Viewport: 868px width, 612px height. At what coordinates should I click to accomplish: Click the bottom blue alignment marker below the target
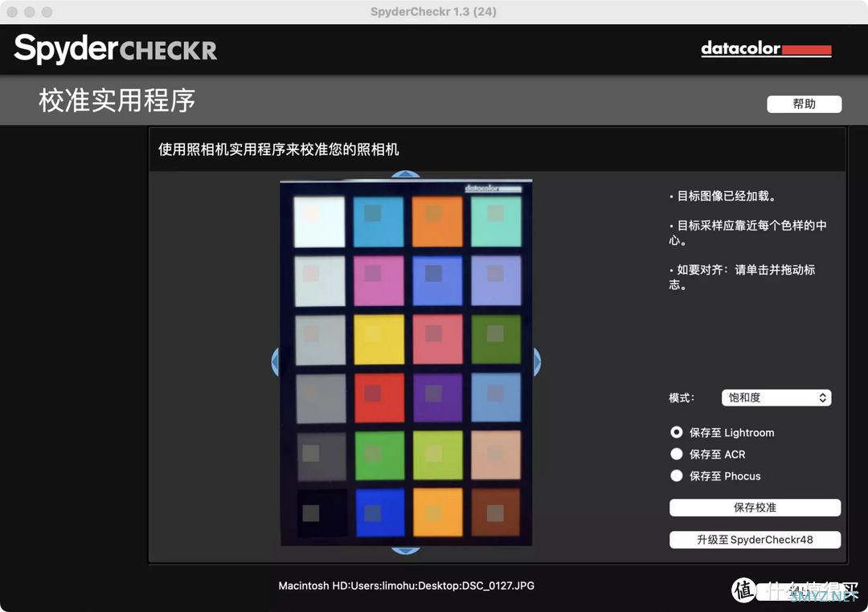(406, 550)
